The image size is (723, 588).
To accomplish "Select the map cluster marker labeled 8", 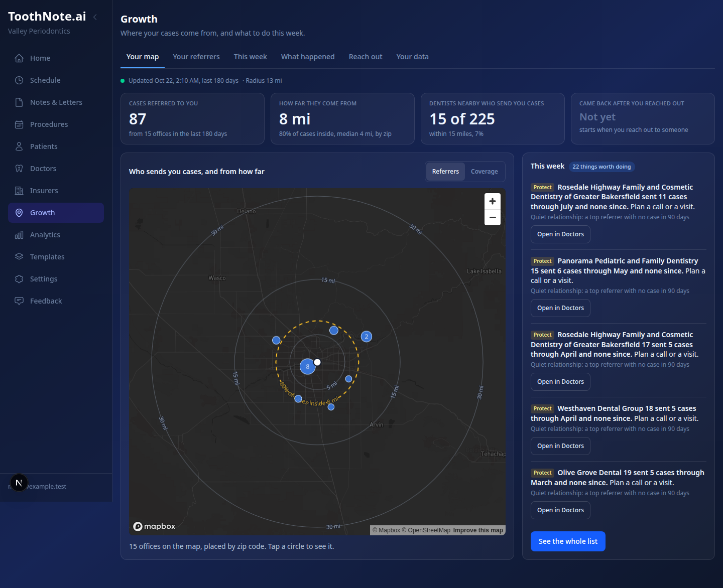I will tap(308, 367).
